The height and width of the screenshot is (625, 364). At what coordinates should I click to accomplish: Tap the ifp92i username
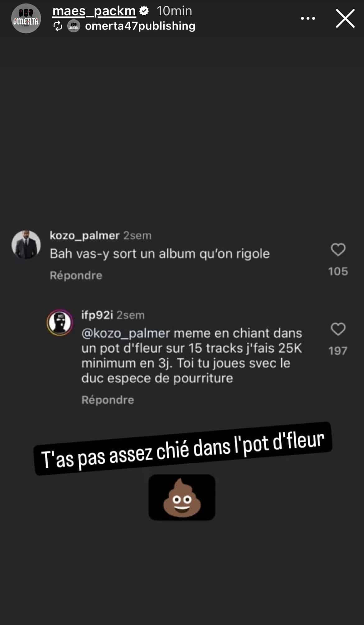97,315
